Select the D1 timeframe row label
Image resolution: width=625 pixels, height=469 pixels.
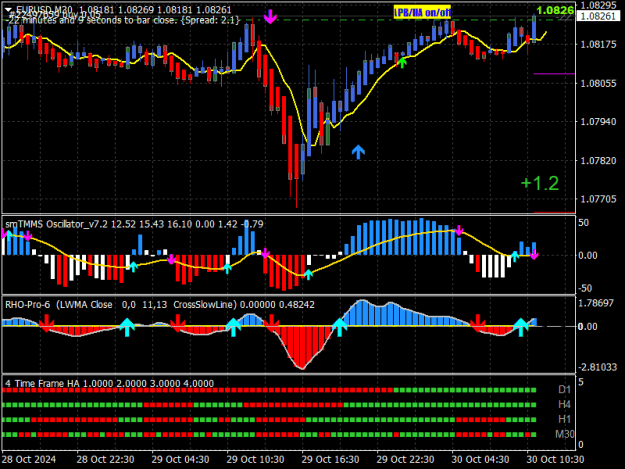tap(564, 389)
